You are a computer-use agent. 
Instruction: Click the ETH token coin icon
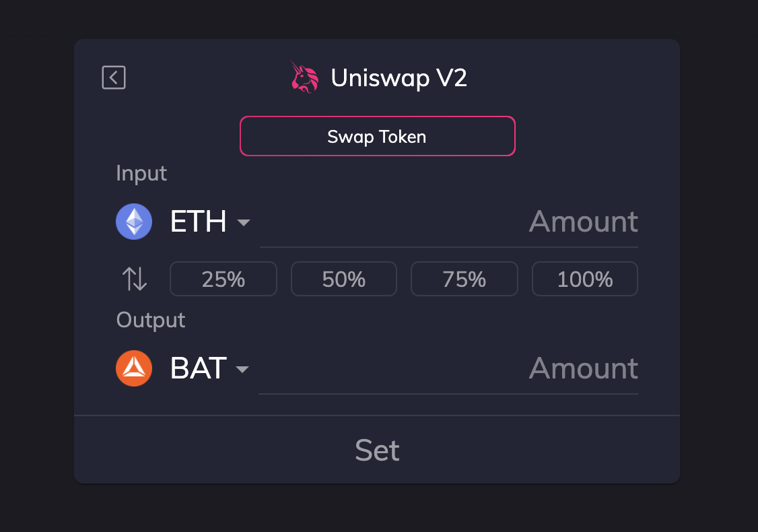point(134,222)
